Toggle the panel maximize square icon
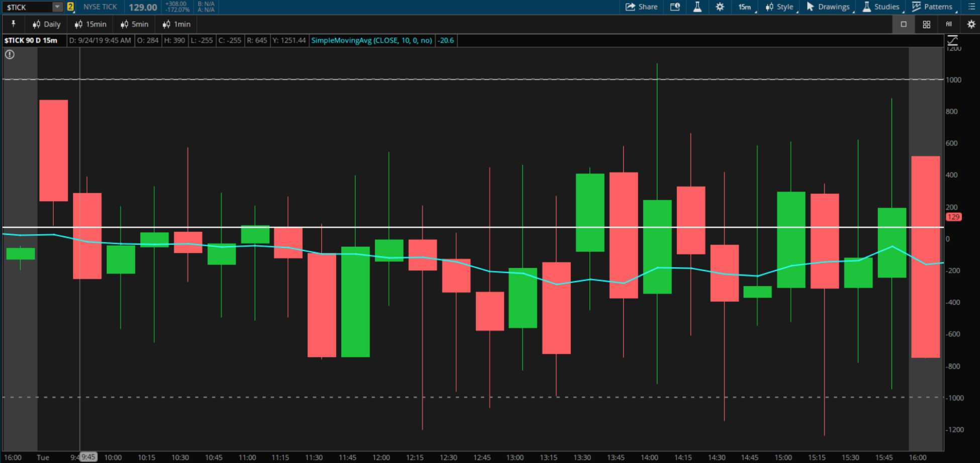This screenshot has width=980, height=463. (903, 24)
